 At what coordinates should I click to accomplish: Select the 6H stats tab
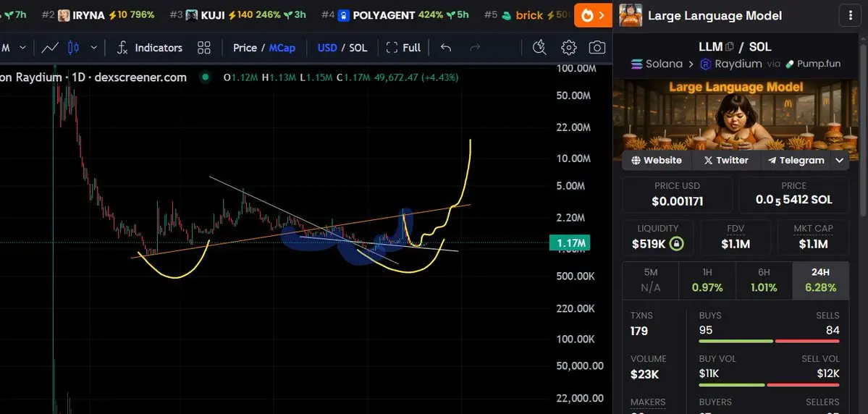pyautogui.click(x=764, y=281)
